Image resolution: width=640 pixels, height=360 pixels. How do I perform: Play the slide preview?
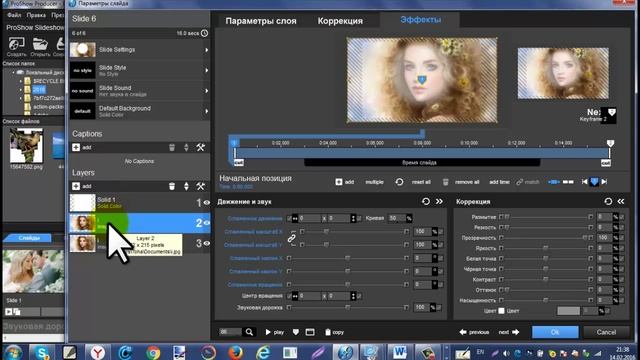pos(274,332)
